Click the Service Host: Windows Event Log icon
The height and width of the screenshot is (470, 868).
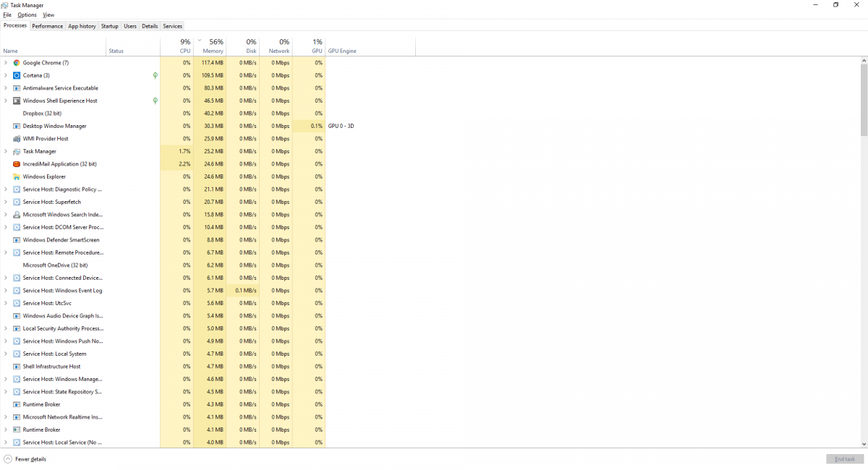(17, 291)
